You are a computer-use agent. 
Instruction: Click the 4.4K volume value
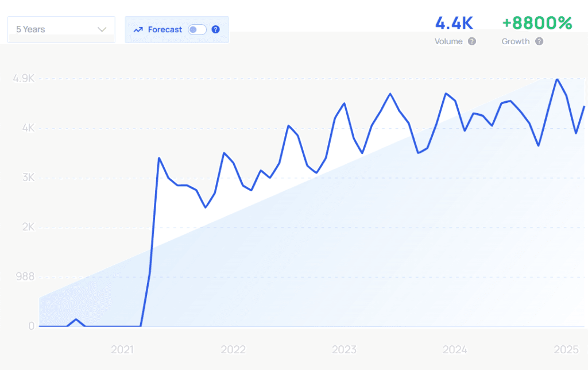coord(454,23)
